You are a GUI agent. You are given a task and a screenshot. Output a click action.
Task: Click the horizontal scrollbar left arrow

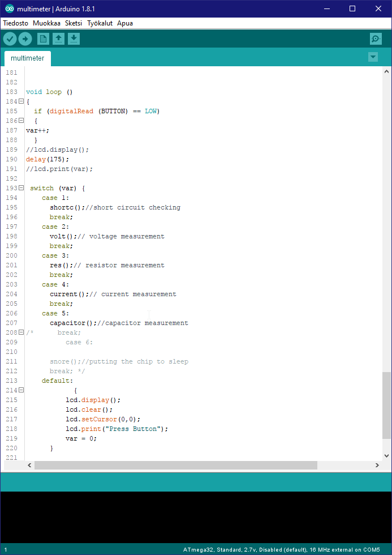pos(29,465)
